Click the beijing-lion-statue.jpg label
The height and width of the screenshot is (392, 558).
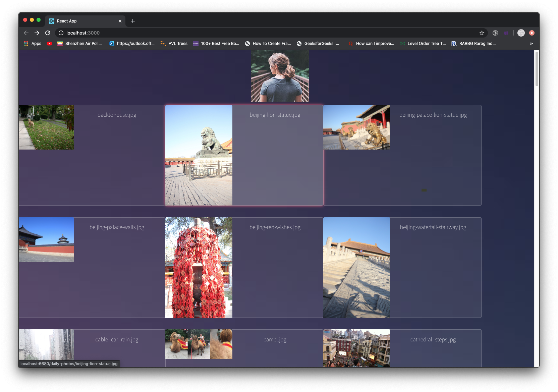click(x=275, y=115)
